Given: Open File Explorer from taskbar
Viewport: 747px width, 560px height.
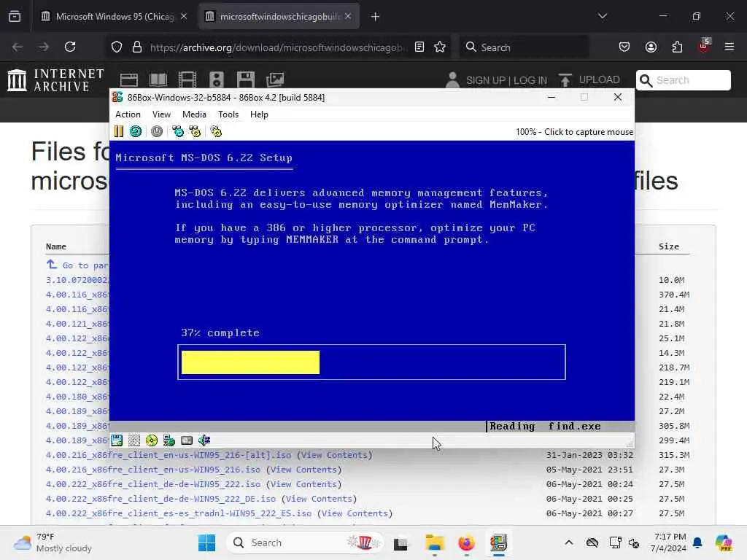Looking at the screenshot, I should [435, 542].
